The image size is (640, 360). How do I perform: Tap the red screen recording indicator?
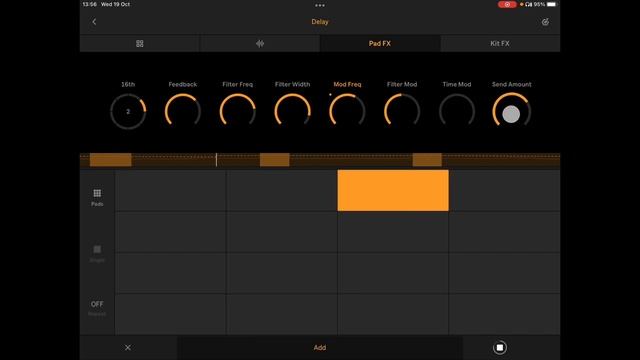click(507, 4)
